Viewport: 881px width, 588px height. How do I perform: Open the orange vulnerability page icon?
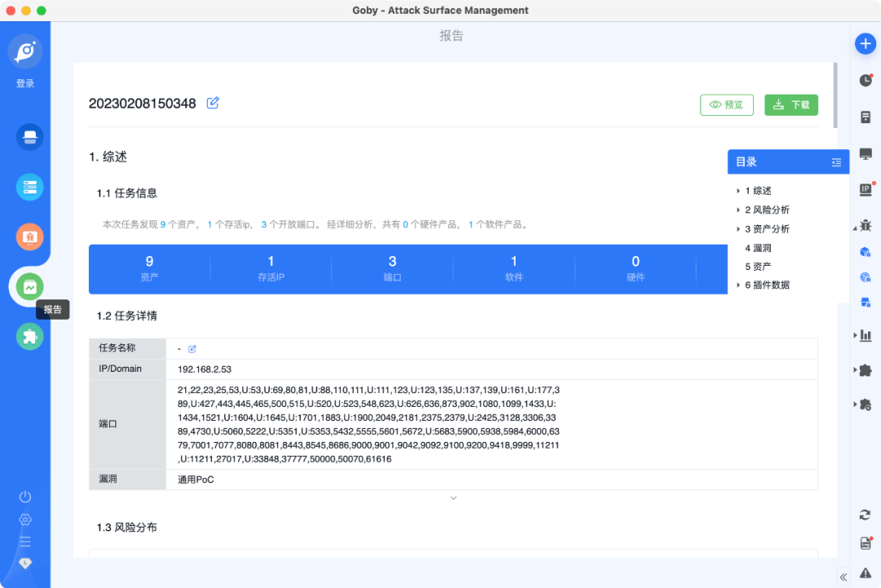[30, 237]
